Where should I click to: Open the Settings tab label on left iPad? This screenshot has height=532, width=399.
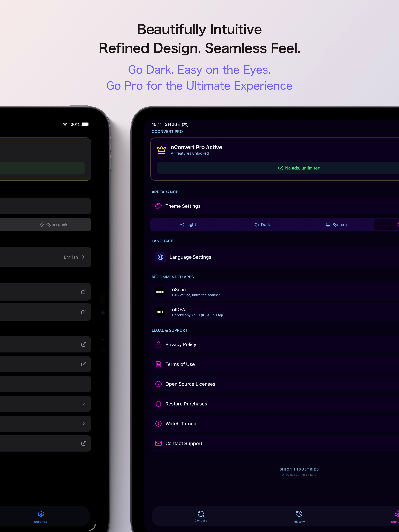pyautogui.click(x=41, y=522)
